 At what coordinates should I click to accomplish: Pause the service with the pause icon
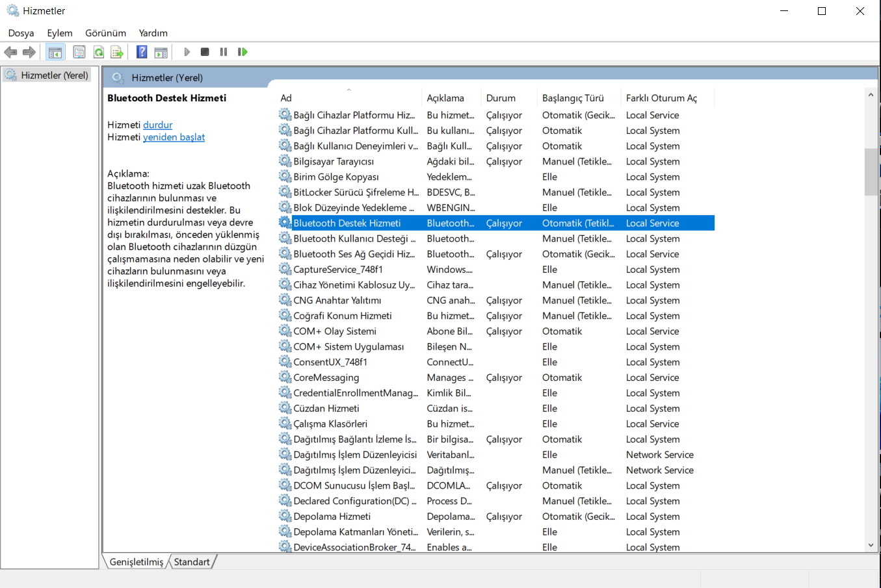click(224, 52)
